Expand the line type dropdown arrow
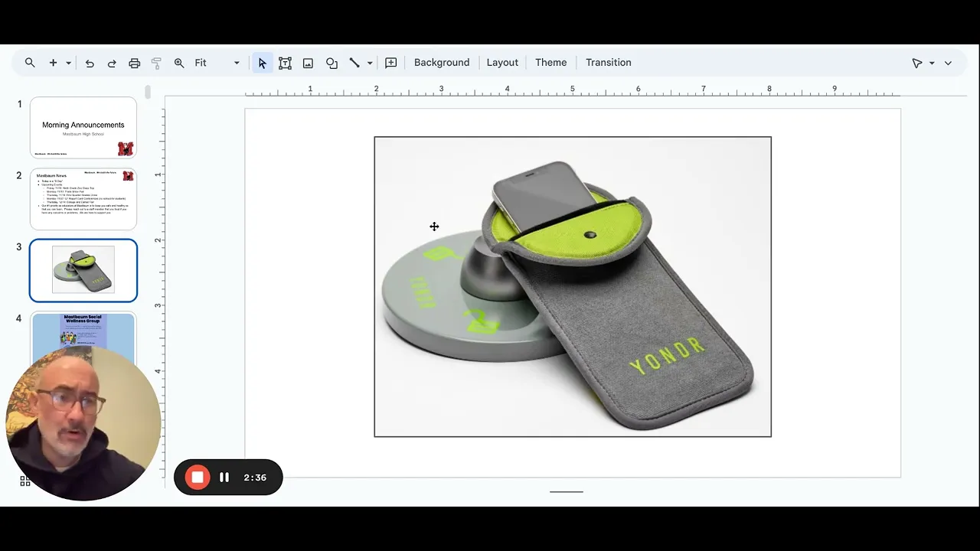Screen dimensions: 980x551 (370, 63)
